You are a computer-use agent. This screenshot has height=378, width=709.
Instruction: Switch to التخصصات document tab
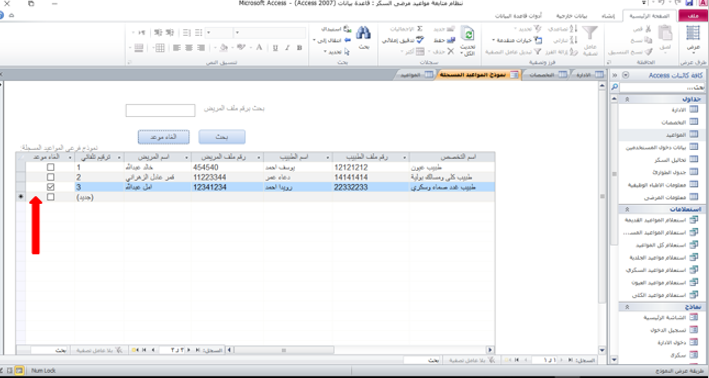click(546, 75)
